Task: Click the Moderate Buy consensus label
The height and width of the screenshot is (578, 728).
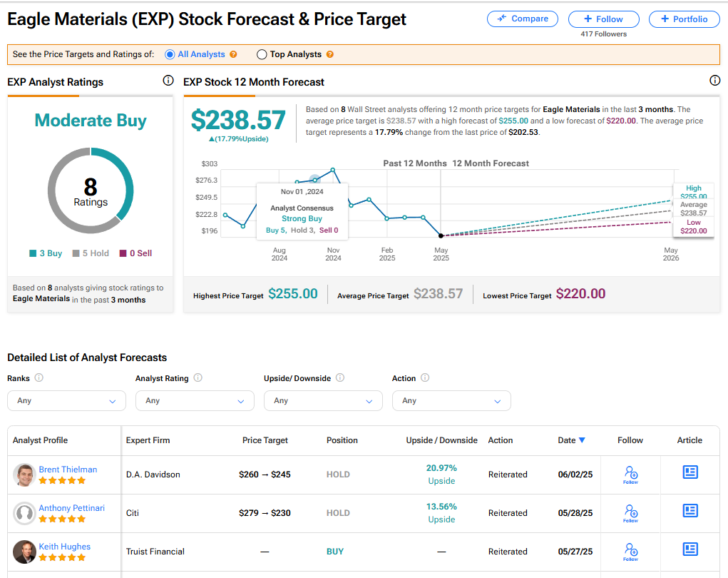Action: (91, 121)
